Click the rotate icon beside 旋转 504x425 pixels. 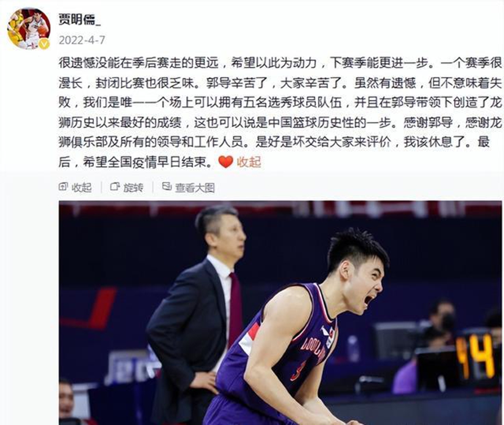click(115, 186)
